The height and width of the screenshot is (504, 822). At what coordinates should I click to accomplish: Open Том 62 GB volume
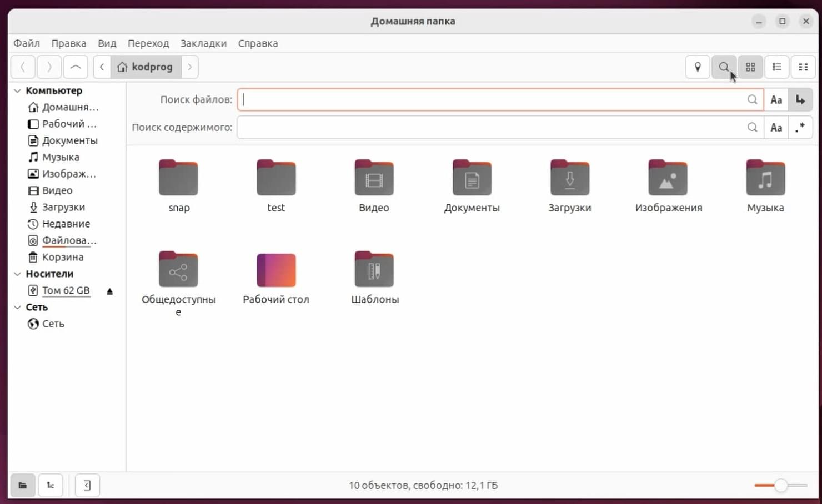pyautogui.click(x=59, y=290)
